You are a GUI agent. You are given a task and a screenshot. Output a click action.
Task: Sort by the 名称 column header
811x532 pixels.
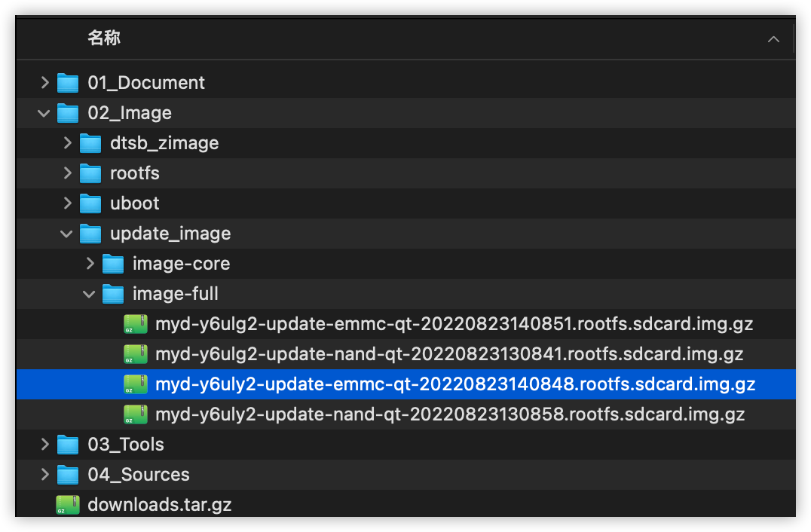point(104,38)
